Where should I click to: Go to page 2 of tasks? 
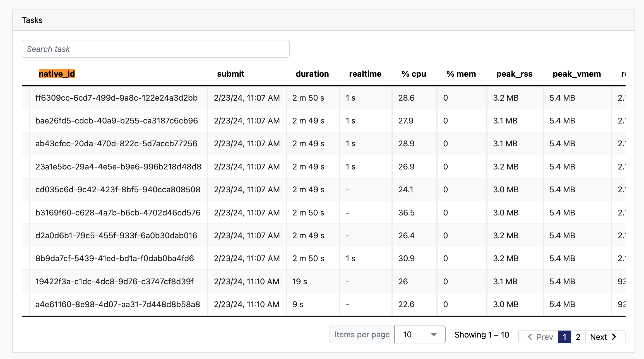pyautogui.click(x=578, y=337)
